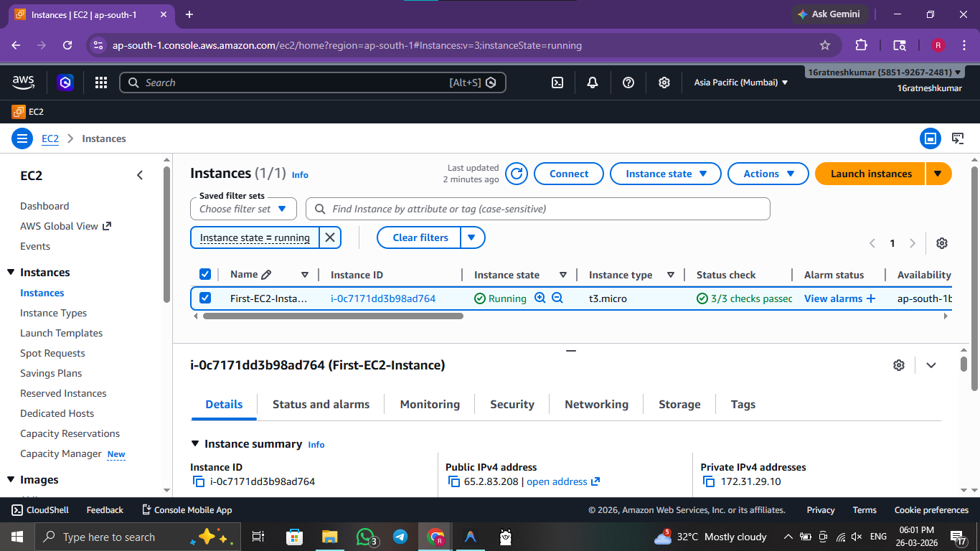Switch to the Monitoring tab

(430, 405)
